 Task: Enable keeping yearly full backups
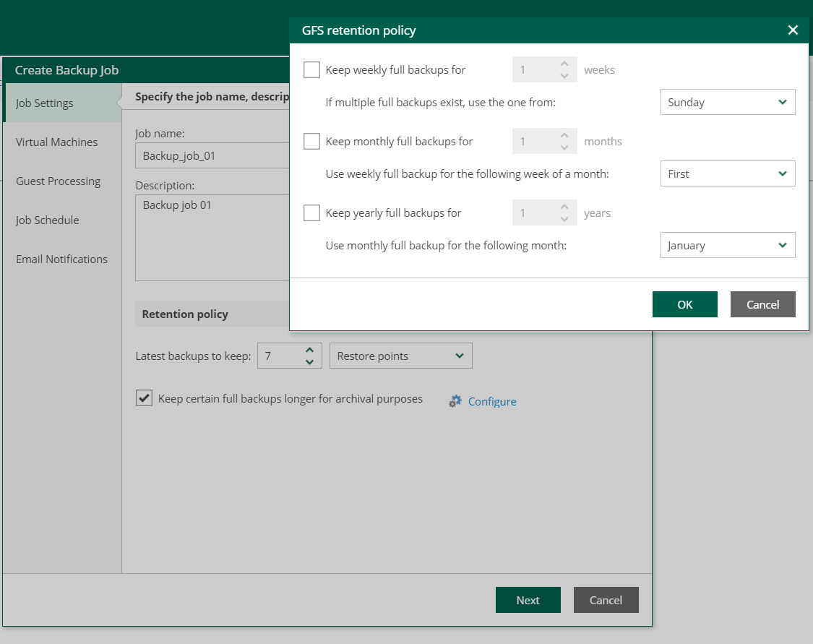311,212
